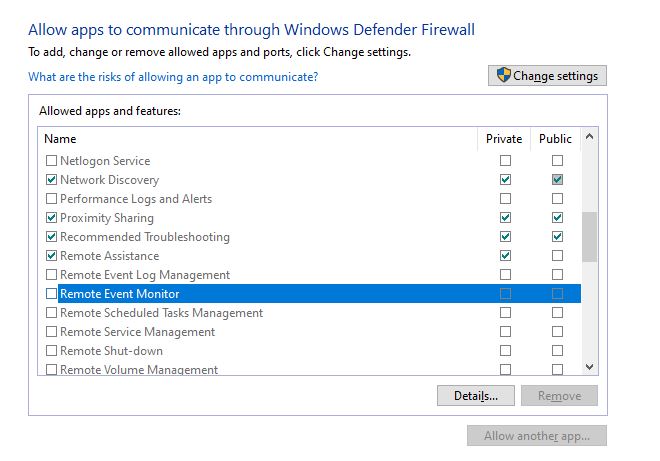Image resolution: width=660 pixels, height=461 pixels.
Task: Click the Change settings shield button
Action: 547,76
